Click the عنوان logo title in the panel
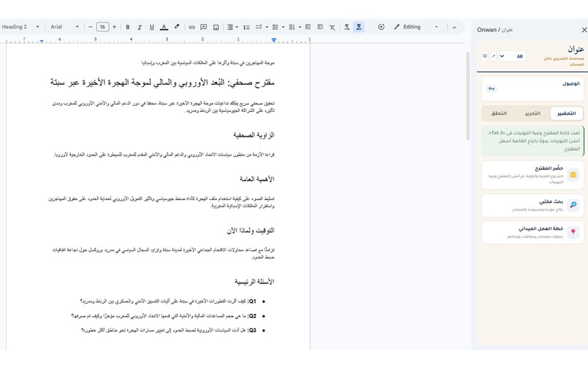The width and height of the screenshot is (588, 368). click(576, 49)
